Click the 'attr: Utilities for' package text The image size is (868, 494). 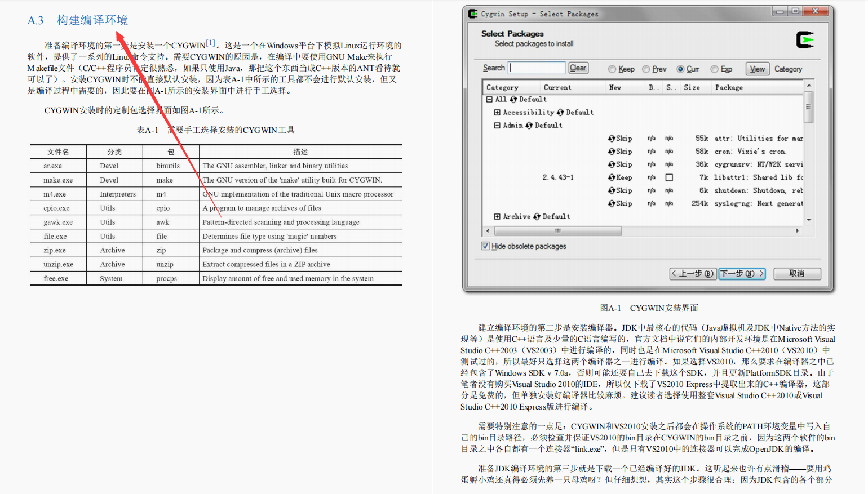pos(751,138)
